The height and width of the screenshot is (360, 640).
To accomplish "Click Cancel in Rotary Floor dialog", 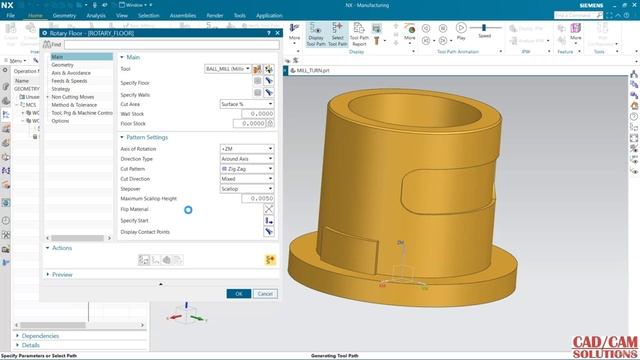I will point(265,294).
